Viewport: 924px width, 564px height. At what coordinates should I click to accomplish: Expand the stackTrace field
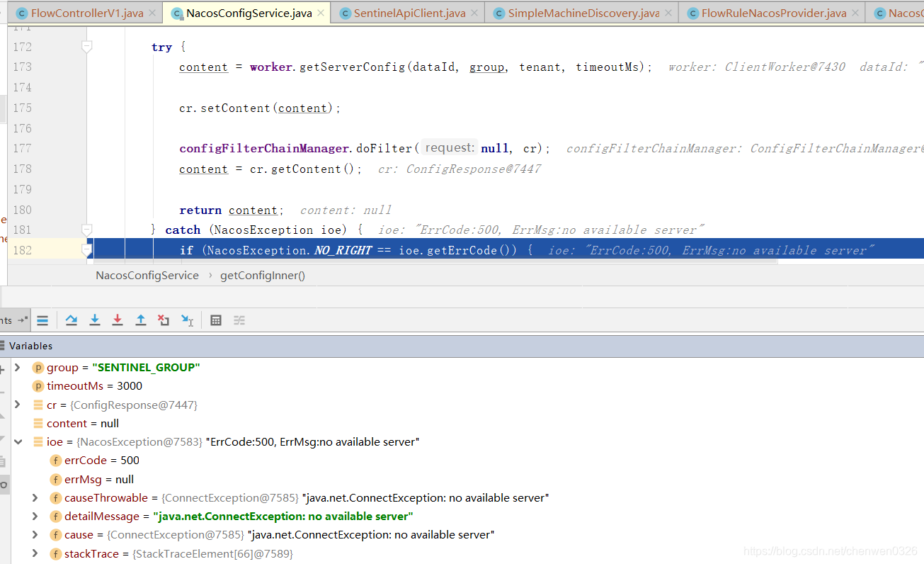pos(35,553)
